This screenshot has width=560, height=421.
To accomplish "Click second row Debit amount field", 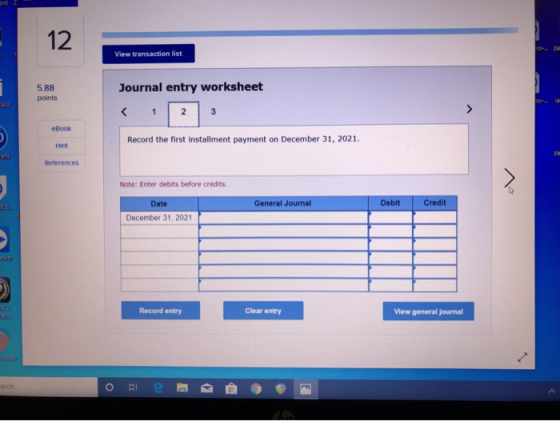I will (390, 231).
